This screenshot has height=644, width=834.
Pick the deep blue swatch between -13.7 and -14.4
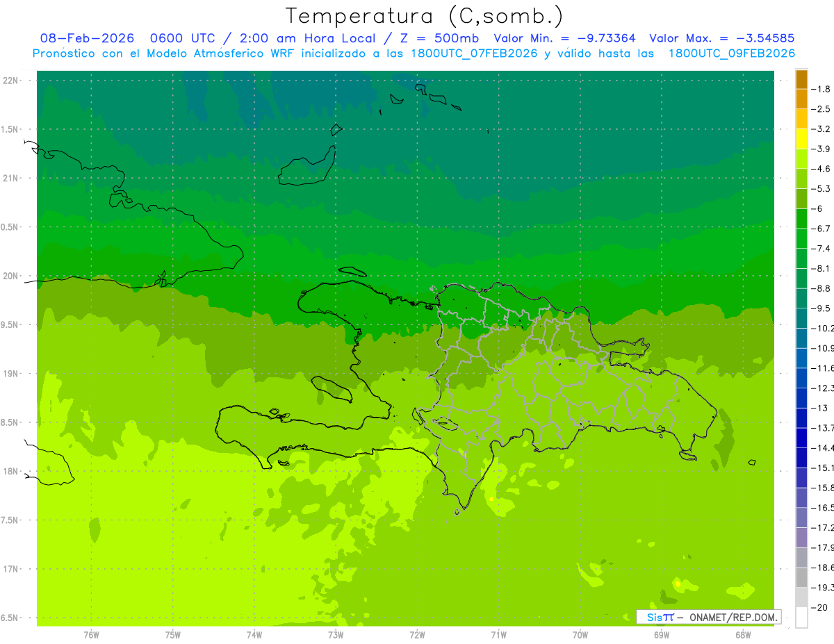tap(801, 438)
